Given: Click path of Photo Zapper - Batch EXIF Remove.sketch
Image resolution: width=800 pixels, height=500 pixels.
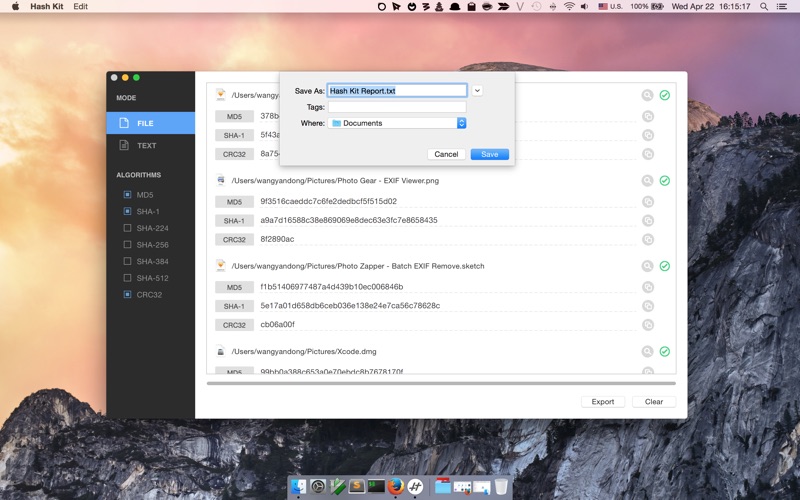Looking at the screenshot, I should click(358, 266).
